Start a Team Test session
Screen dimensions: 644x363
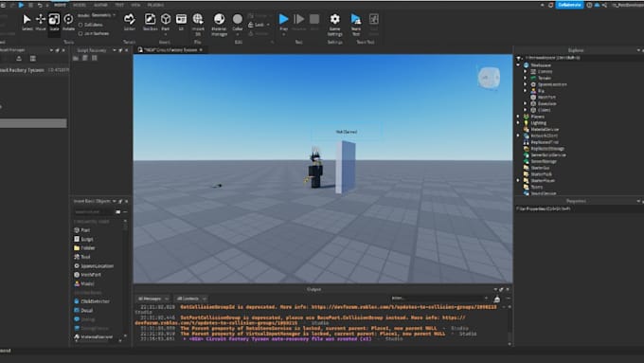pyautogui.click(x=356, y=25)
